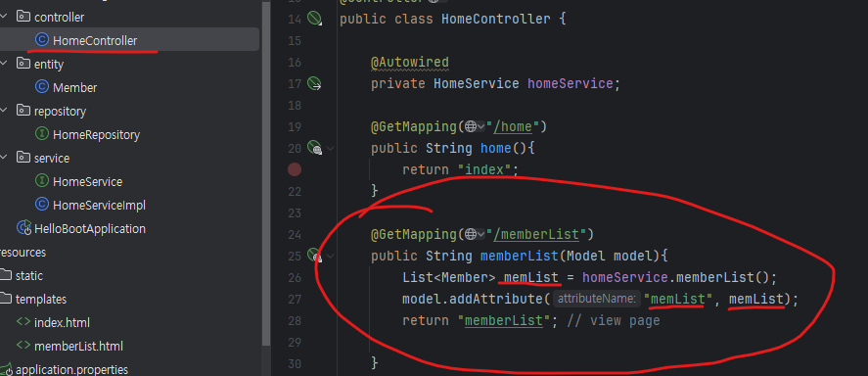Click the Model parameter type on line 25

(x=586, y=256)
